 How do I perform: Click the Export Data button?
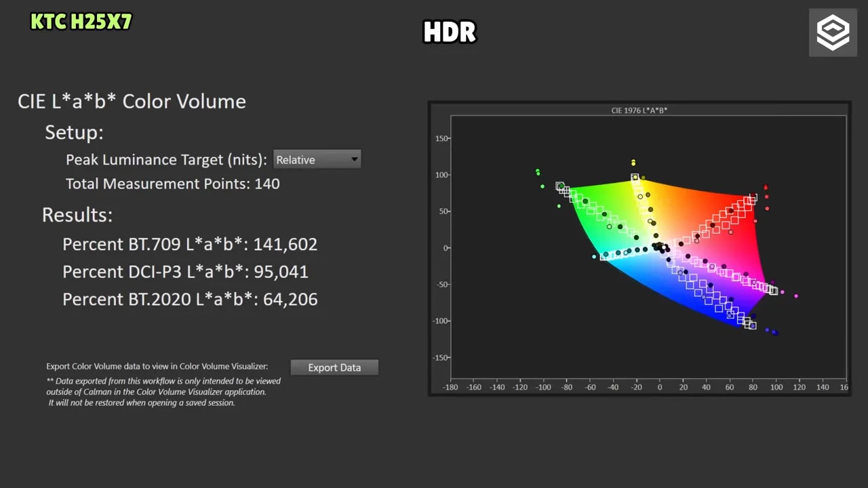tap(334, 367)
